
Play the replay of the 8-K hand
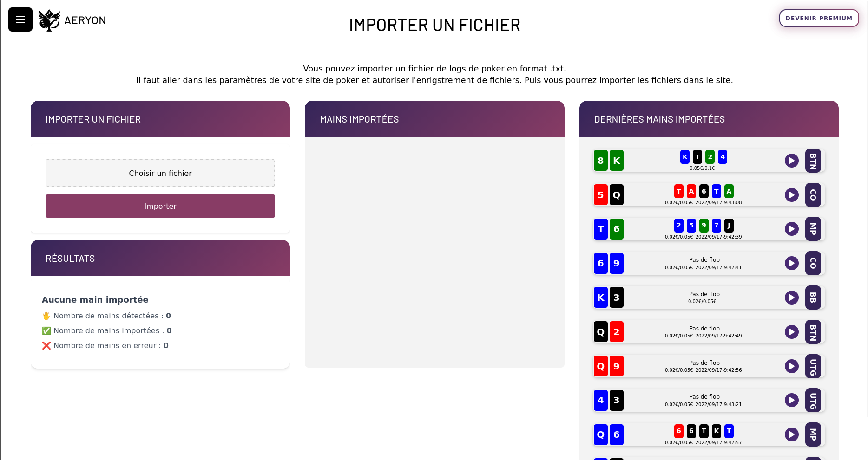(791, 161)
